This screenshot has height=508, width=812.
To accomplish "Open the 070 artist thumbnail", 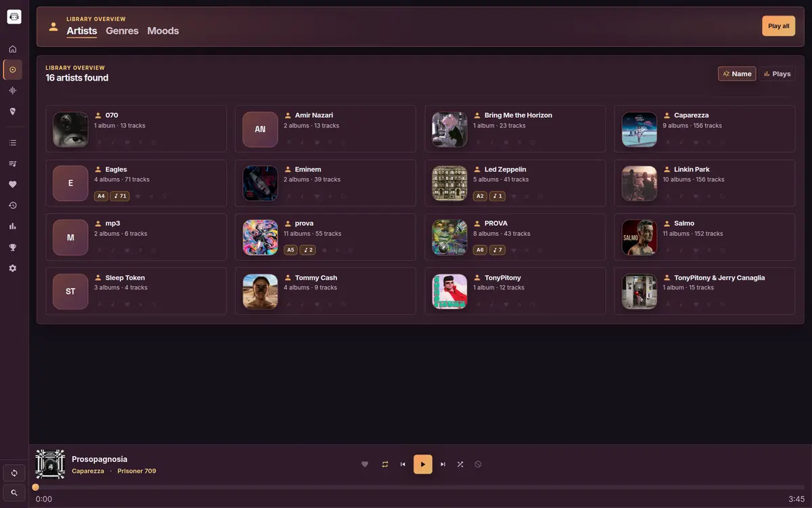I will pyautogui.click(x=70, y=129).
